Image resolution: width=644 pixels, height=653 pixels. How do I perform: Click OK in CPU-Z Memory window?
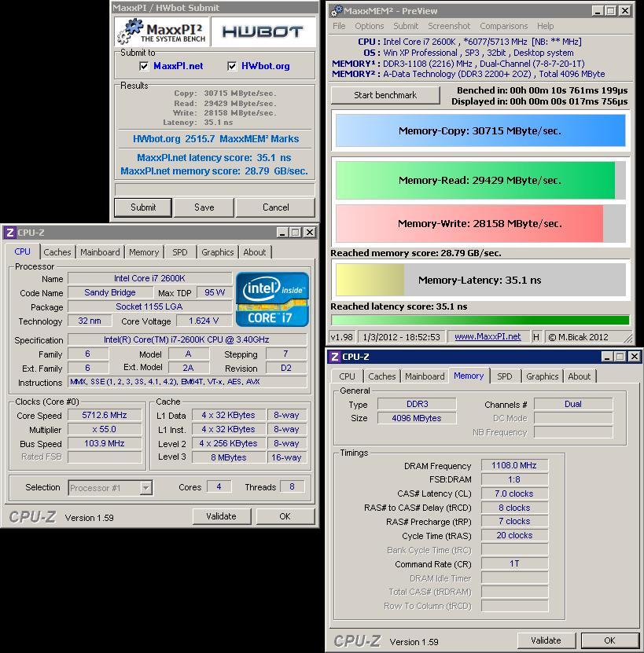[610, 640]
